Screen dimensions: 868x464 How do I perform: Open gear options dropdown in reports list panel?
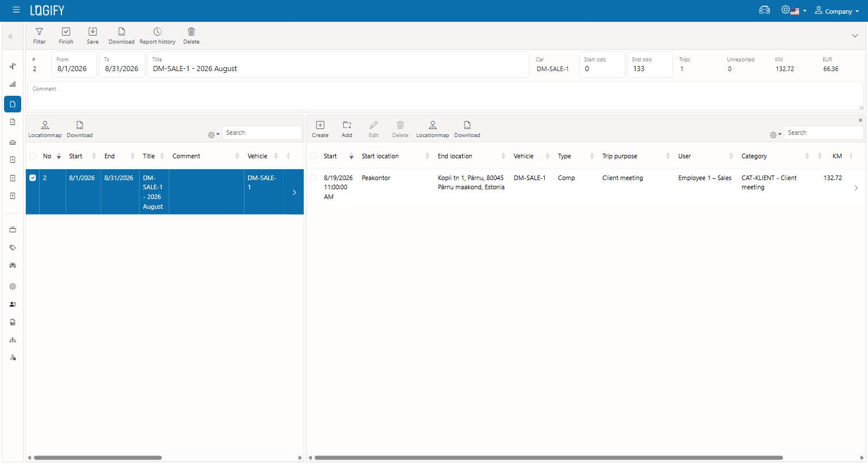[214, 135]
